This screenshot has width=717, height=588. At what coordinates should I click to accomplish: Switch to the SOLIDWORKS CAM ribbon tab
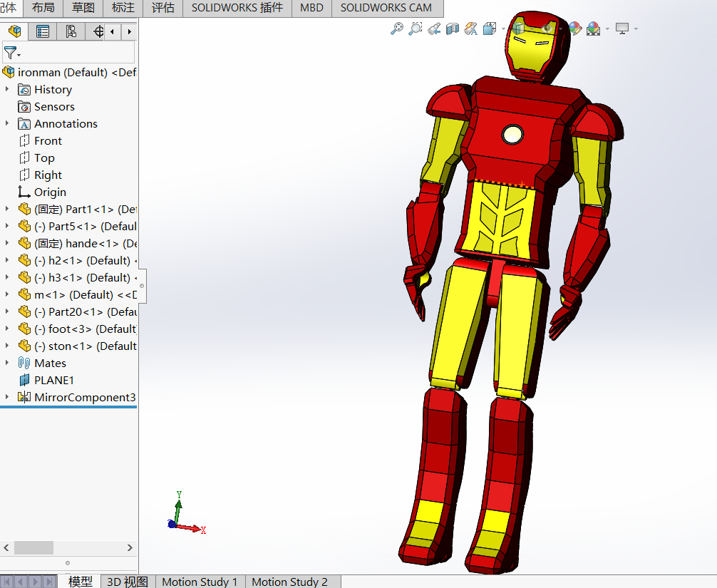click(386, 8)
